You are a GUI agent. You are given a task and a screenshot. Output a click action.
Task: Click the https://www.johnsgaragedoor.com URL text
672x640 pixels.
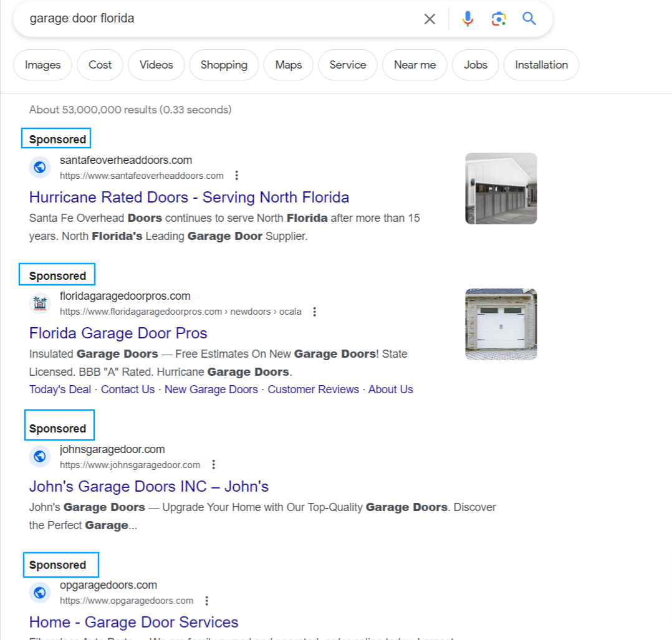point(130,466)
